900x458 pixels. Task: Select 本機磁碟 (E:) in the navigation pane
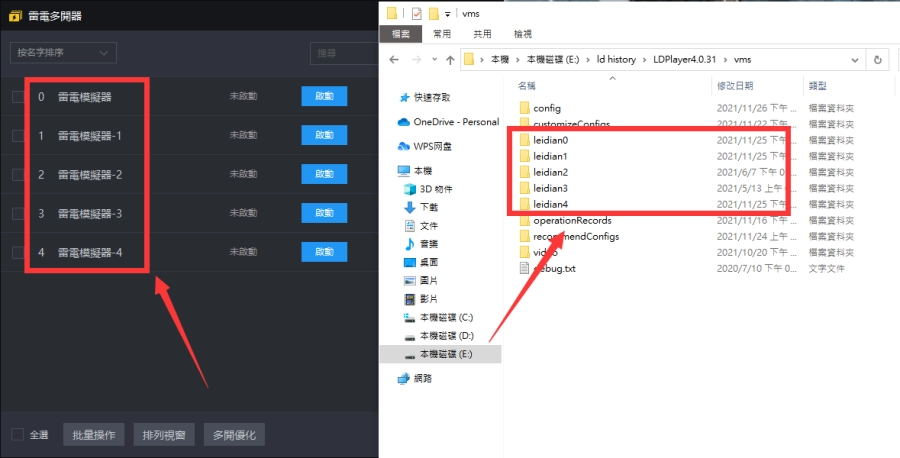pyautogui.click(x=440, y=354)
